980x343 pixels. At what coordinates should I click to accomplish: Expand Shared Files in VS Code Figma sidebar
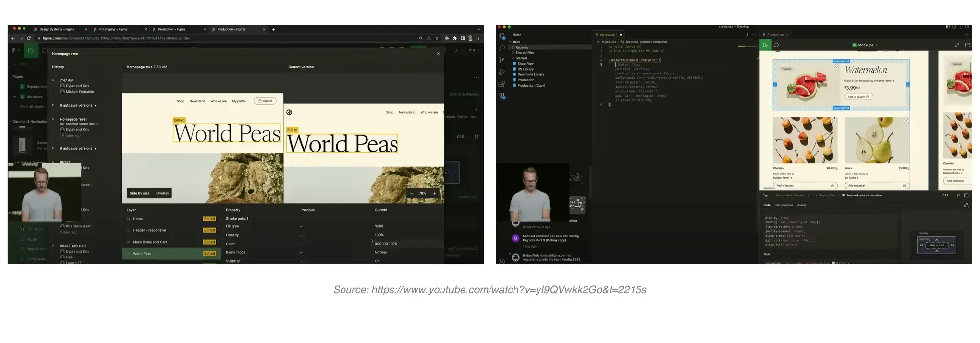pos(551,53)
